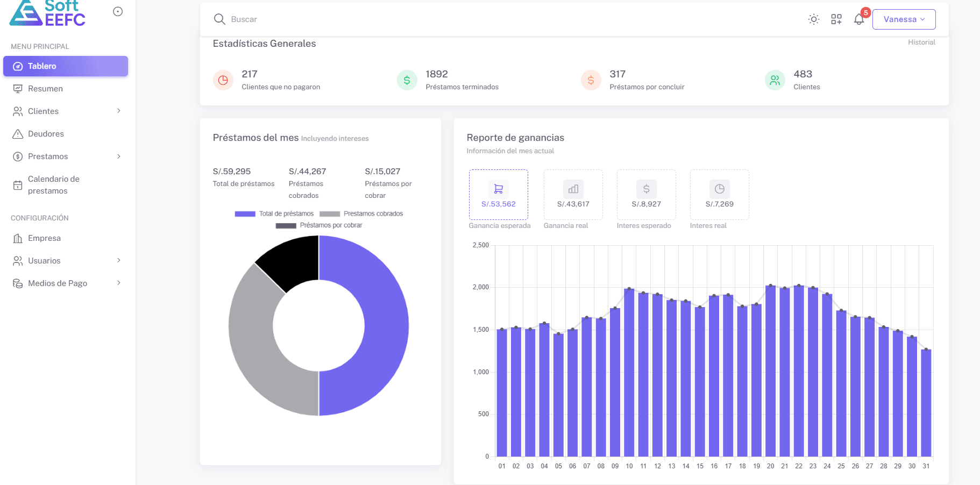
Task: Open the Vanessa user dropdown
Action: (x=904, y=19)
